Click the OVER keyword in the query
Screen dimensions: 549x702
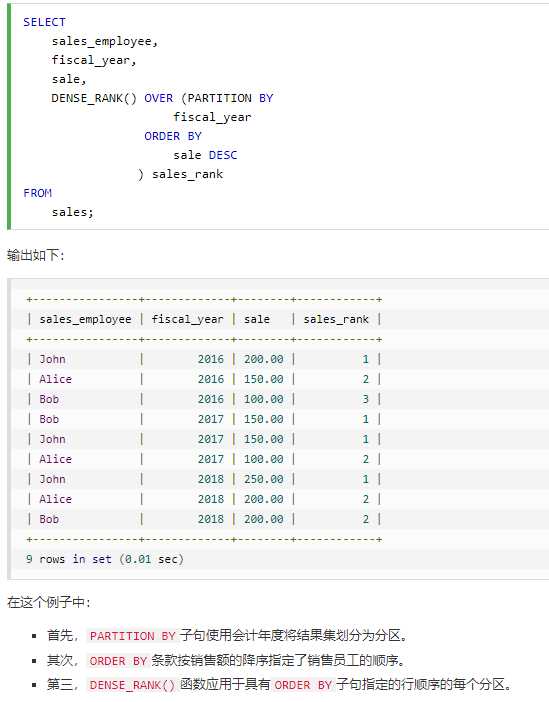pos(159,98)
